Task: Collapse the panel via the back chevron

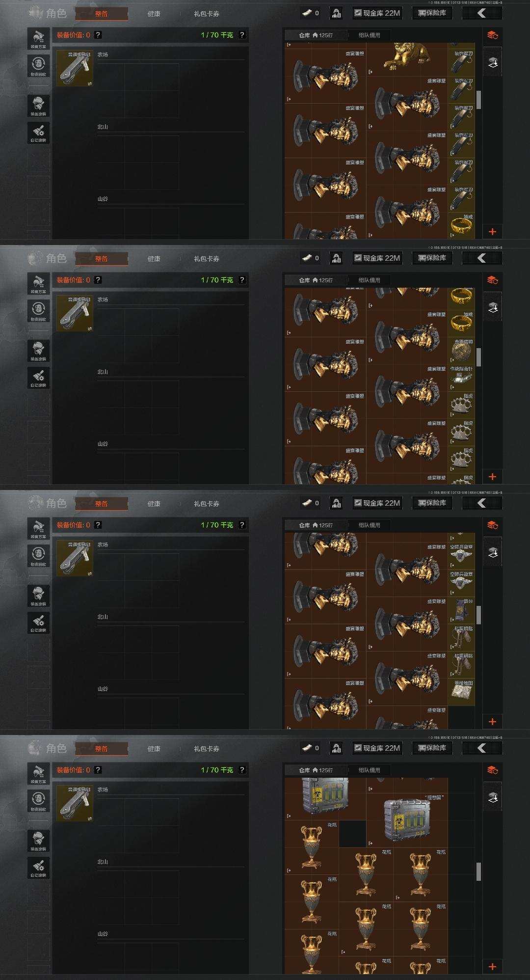Action: pyautogui.click(x=482, y=13)
